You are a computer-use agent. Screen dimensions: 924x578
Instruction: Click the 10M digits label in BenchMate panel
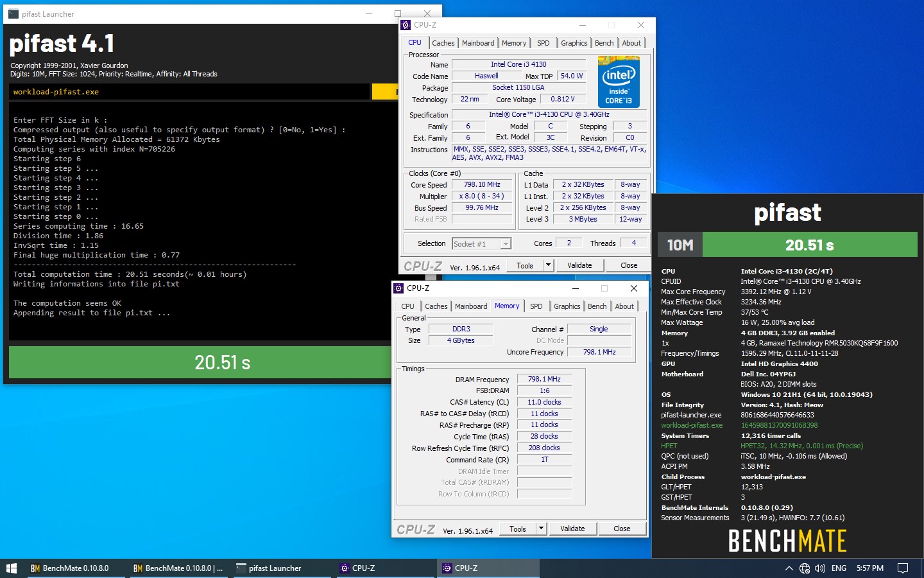[680, 245]
